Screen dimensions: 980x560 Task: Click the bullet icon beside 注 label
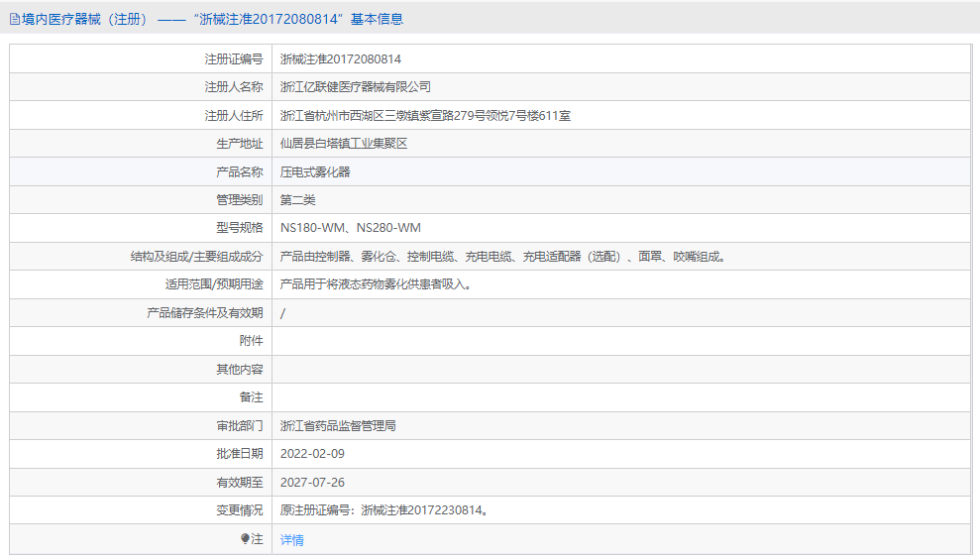pyautogui.click(x=245, y=538)
